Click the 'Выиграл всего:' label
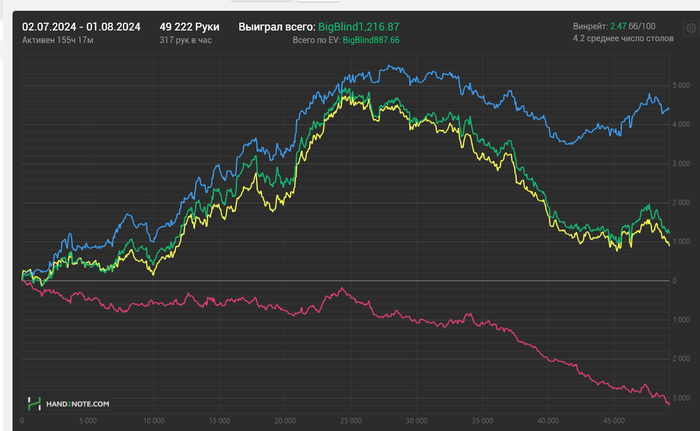Image resolution: width=700 pixels, height=431 pixels. (x=277, y=27)
